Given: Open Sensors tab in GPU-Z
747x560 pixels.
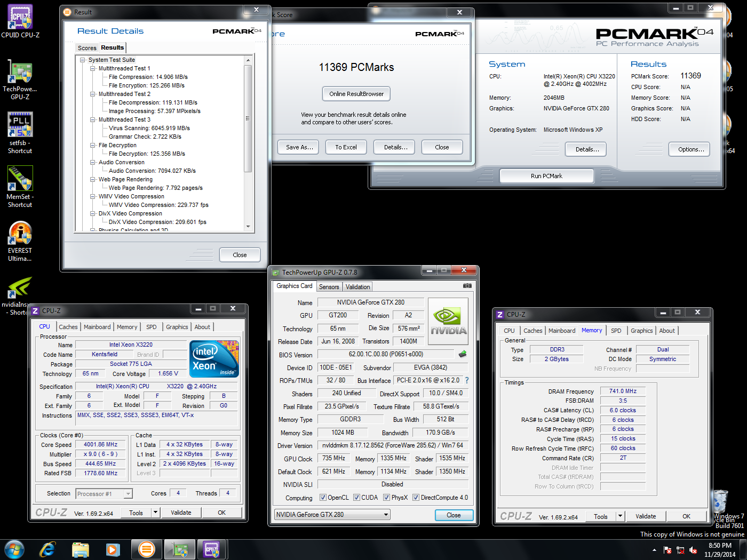Looking at the screenshot, I should [329, 287].
